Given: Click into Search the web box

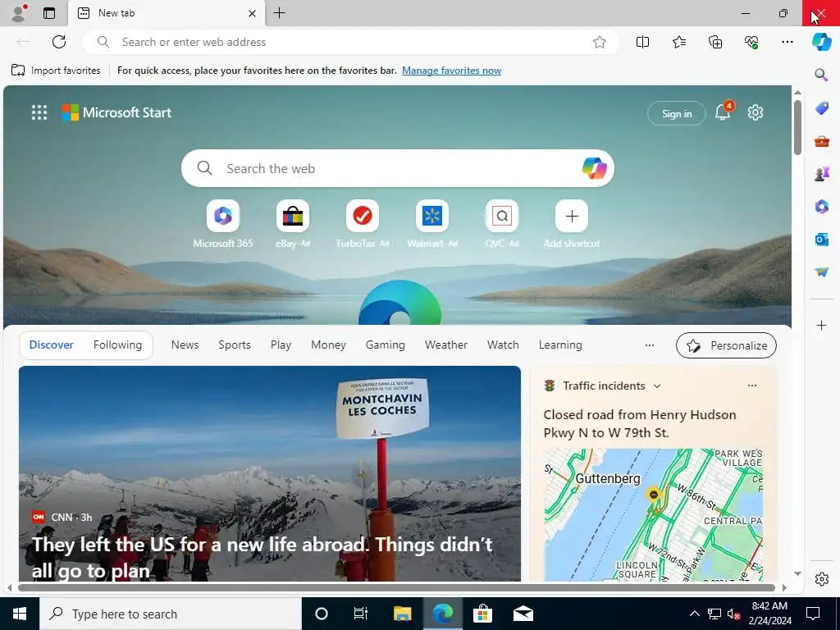Looking at the screenshot, I should [x=396, y=168].
